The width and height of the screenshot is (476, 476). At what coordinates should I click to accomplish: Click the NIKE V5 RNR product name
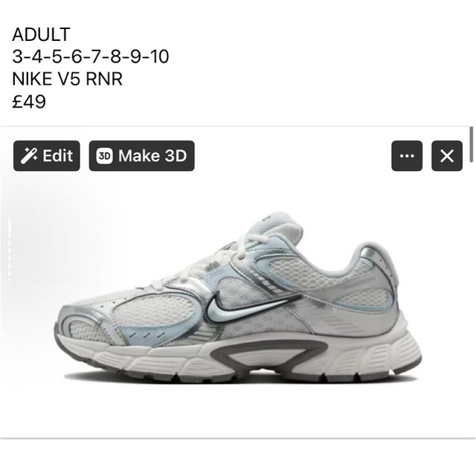coord(68,79)
